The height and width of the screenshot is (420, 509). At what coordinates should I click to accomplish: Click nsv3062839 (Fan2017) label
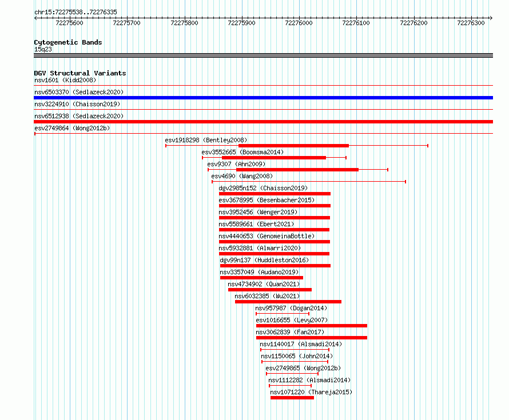coord(290,332)
